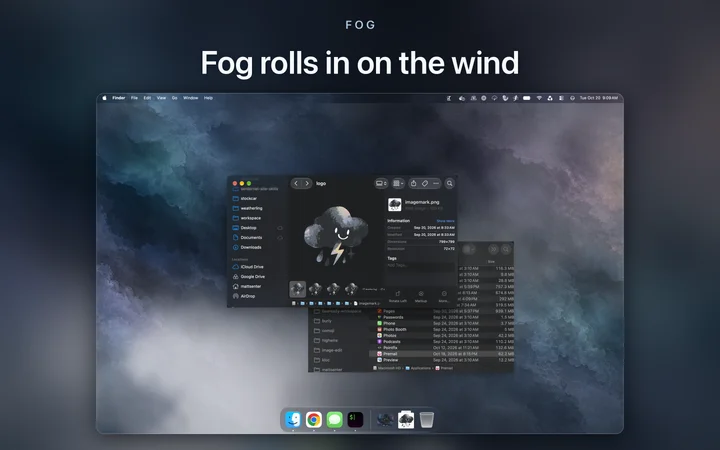
Task: Open iCloud Drive in sidebar
Action: [x=248, y=267]
